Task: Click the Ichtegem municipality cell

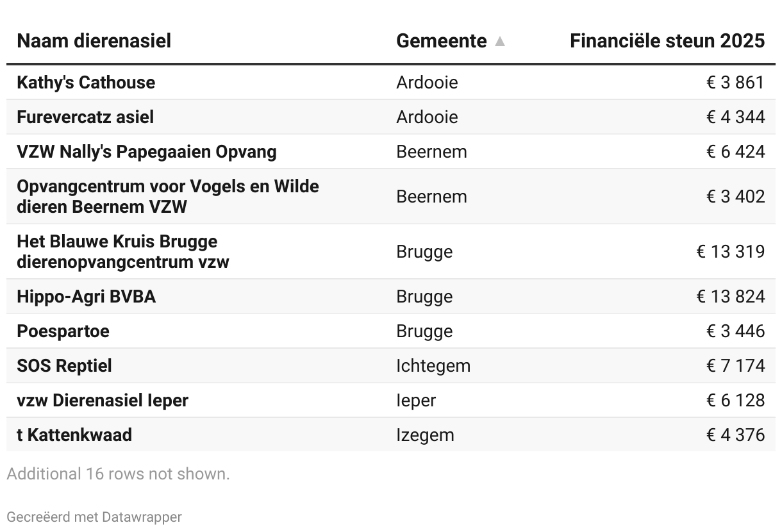Action: click(433, 365)
